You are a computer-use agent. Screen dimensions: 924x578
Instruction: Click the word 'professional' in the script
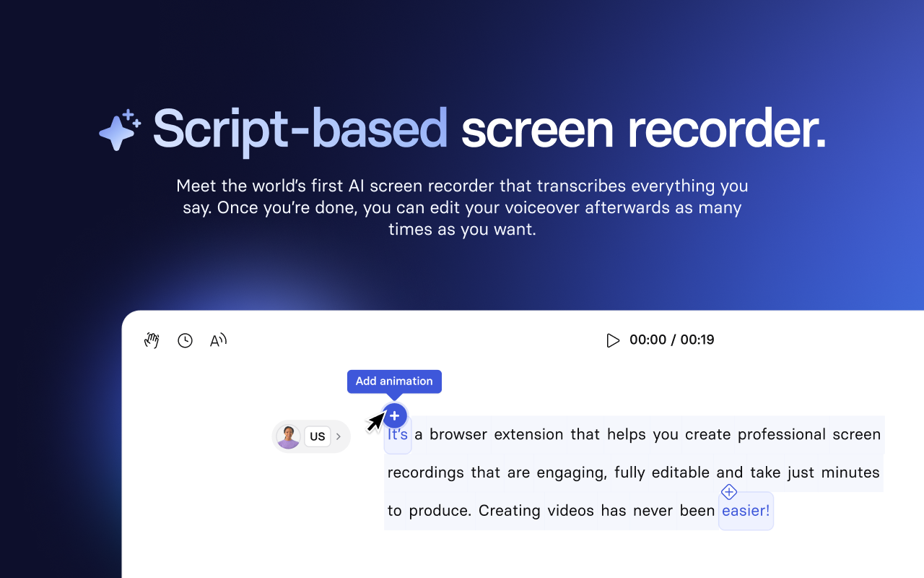point(782,434)
